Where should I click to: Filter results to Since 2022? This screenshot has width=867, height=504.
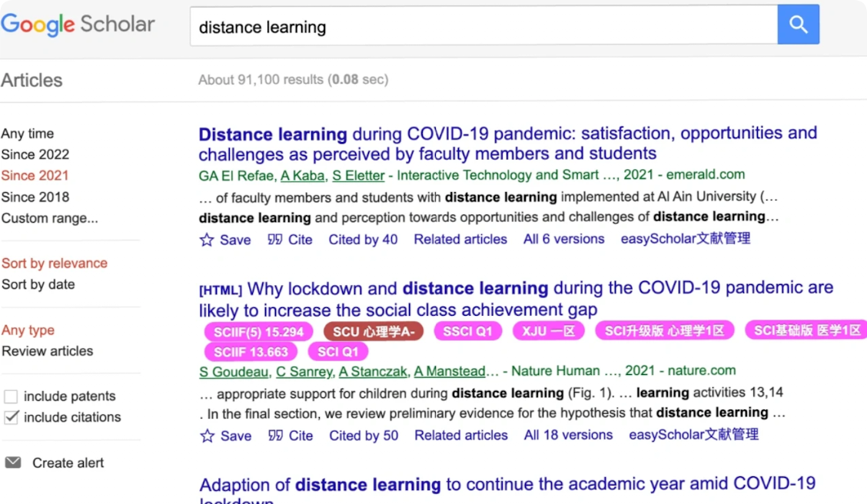pos(35,154)
